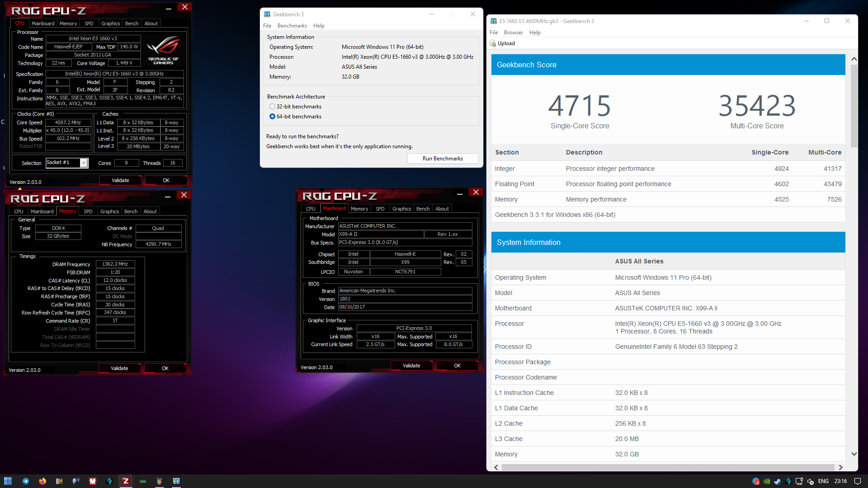This screenshot has width=868, height=488.
Task: Click the results horizontal scrollbar thumb
Action: click(x=668, y=467)
